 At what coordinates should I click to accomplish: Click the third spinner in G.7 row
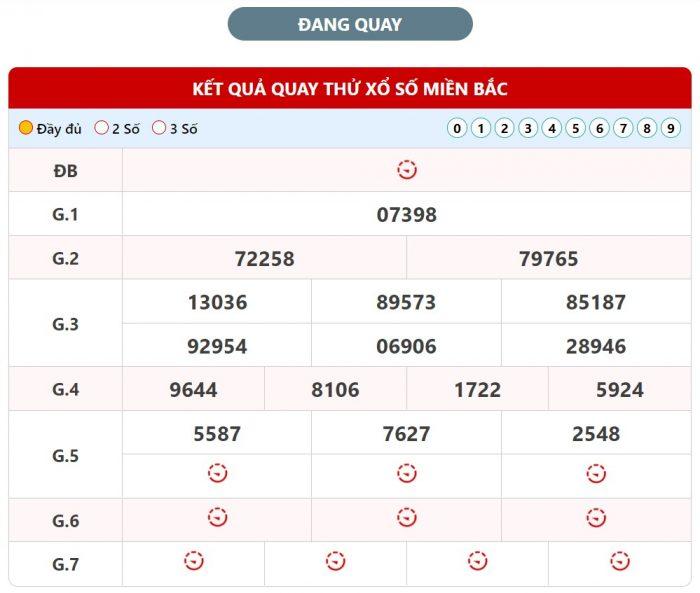[478, 561]
